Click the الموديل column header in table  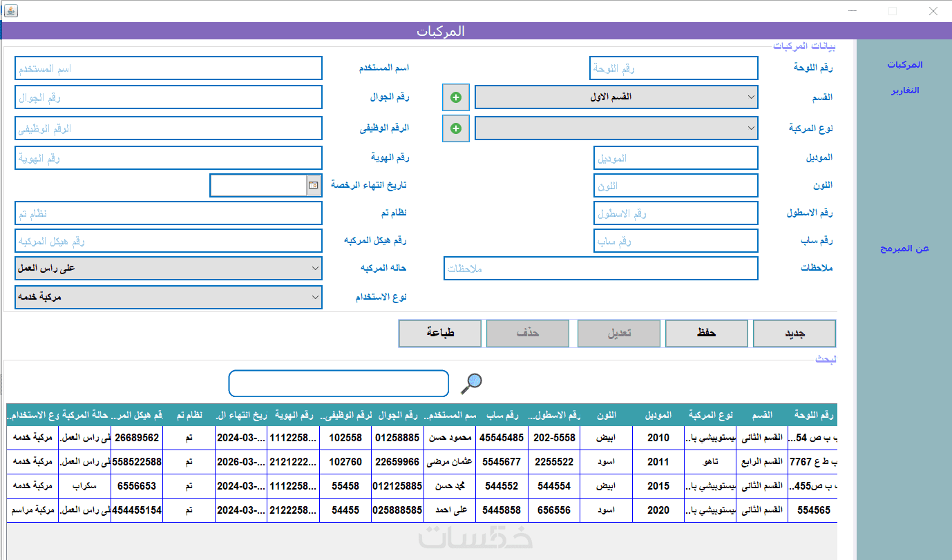[x=658, y=415]
